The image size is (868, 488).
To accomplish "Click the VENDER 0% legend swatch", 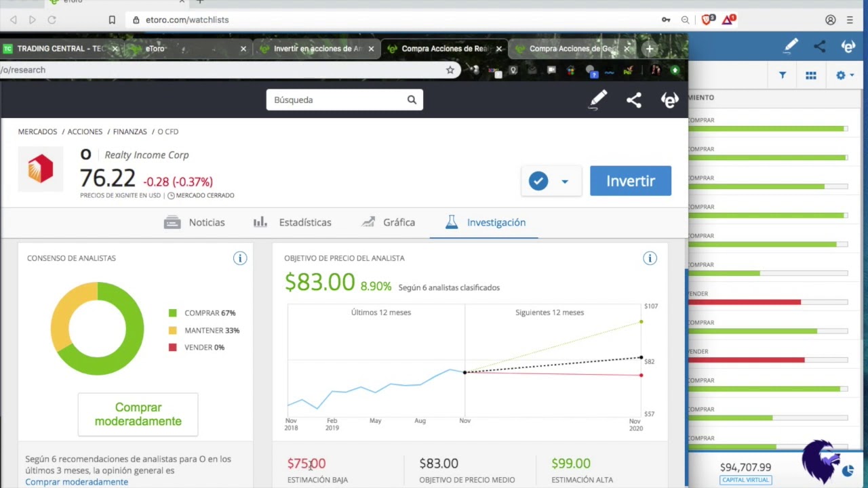I will point(172,347).
